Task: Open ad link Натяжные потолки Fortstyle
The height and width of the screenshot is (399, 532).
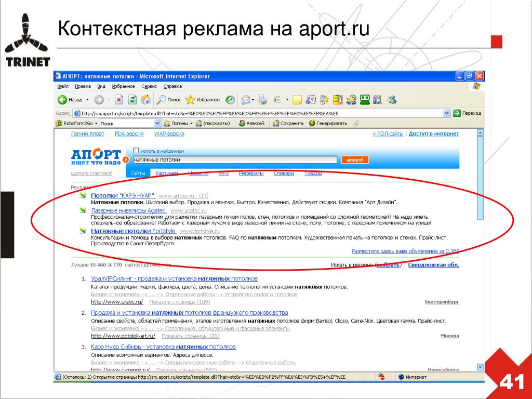Action: 134,231
